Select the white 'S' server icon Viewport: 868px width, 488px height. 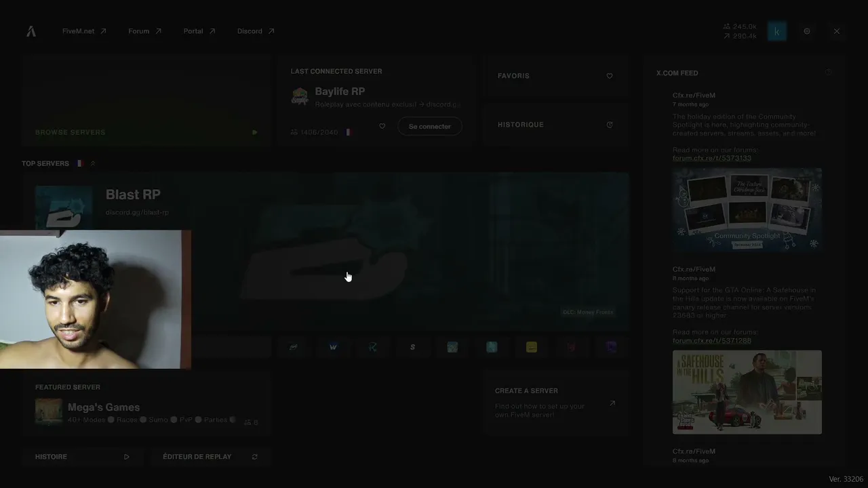click(x=412, y=347)
